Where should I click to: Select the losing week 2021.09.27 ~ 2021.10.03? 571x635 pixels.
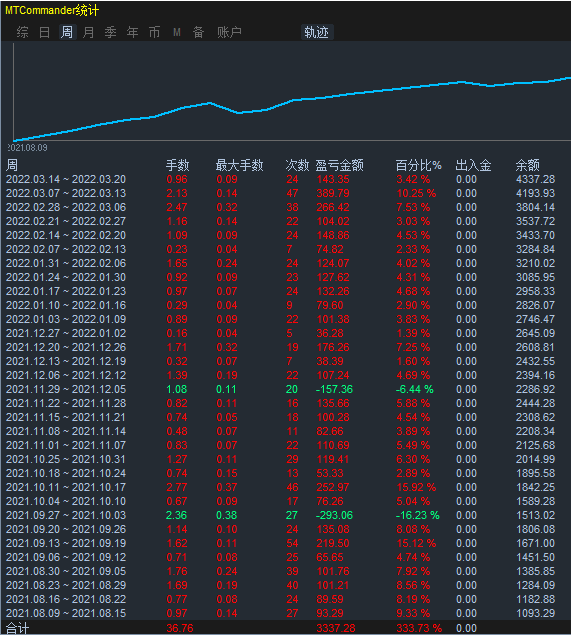(286, 515)
